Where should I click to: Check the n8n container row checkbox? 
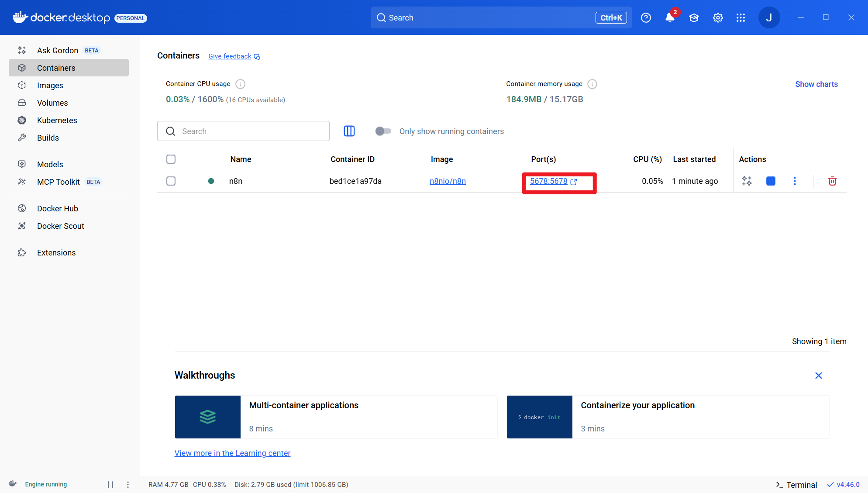point(171,181)
